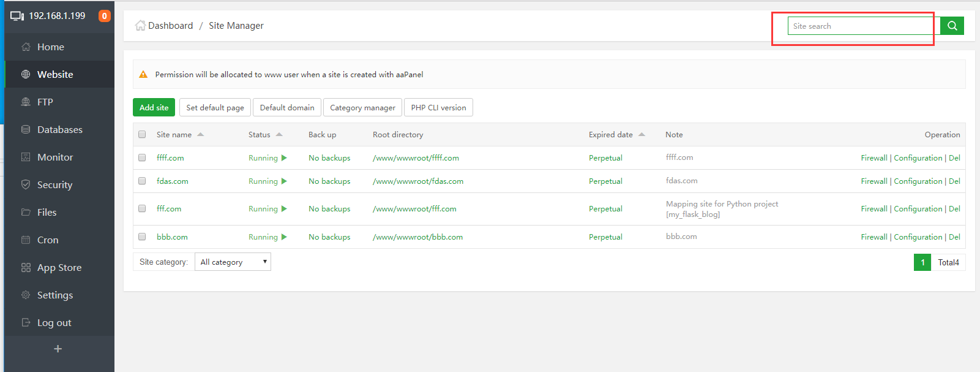The height and width of the screenshot is (372, 980).
Task: Open Databases in the sidebar
Action: click(x=59, y=130)
